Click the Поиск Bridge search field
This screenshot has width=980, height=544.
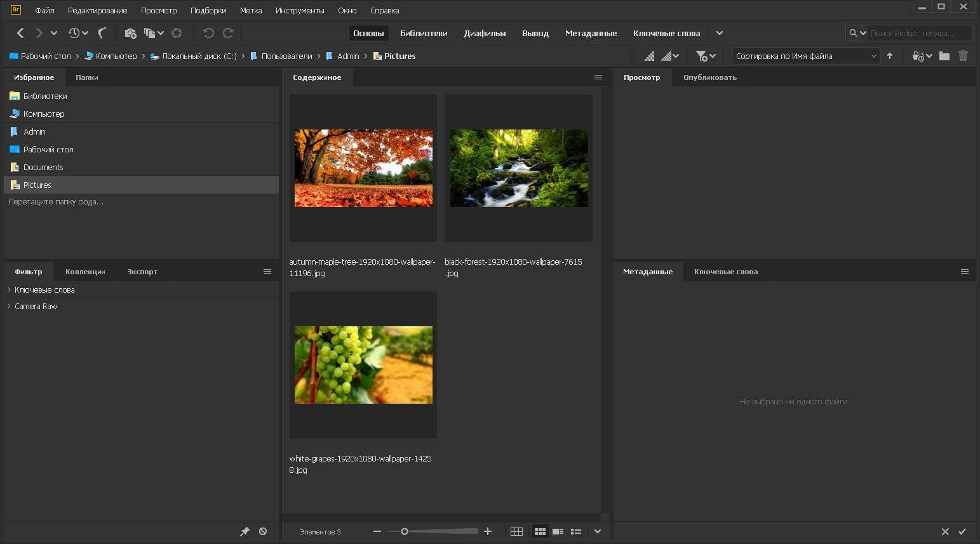click(919, 33)
